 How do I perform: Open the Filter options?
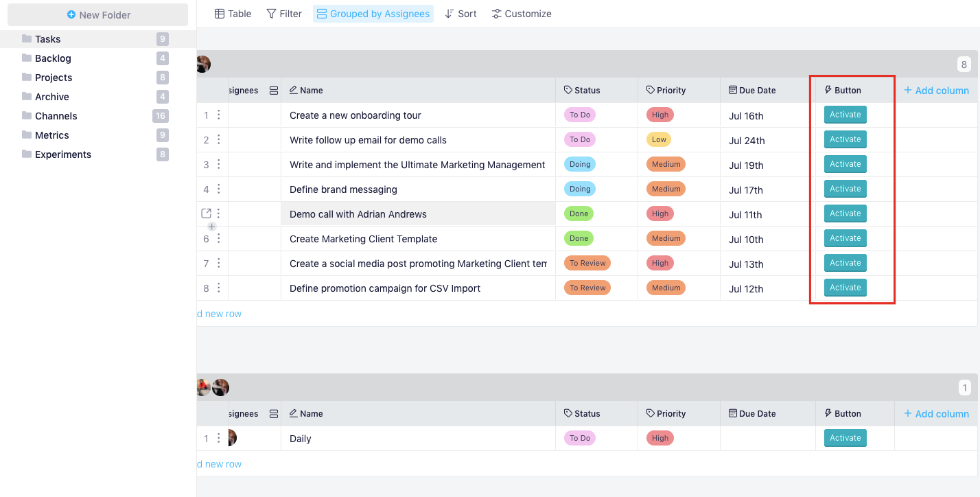tap(284, 14)
